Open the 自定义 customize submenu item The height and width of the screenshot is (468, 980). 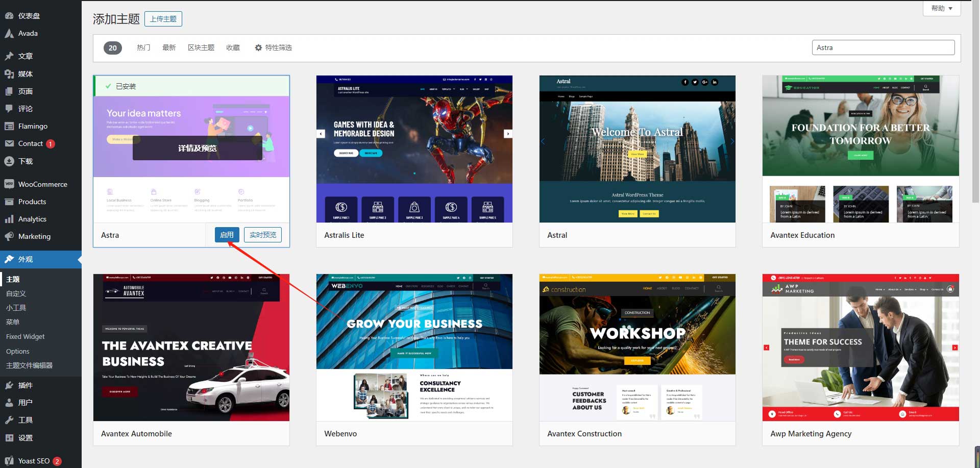[16, 293]
